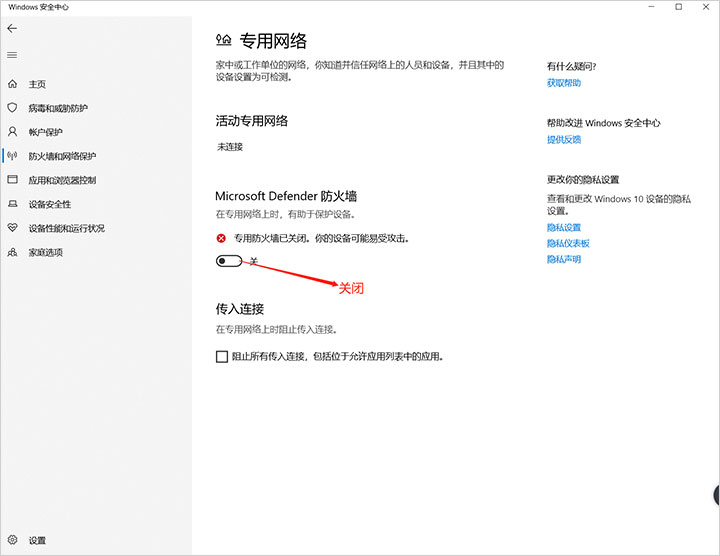Open the 隐私设置 link
This screenshot has width=720, height=556.
[564, 228]
